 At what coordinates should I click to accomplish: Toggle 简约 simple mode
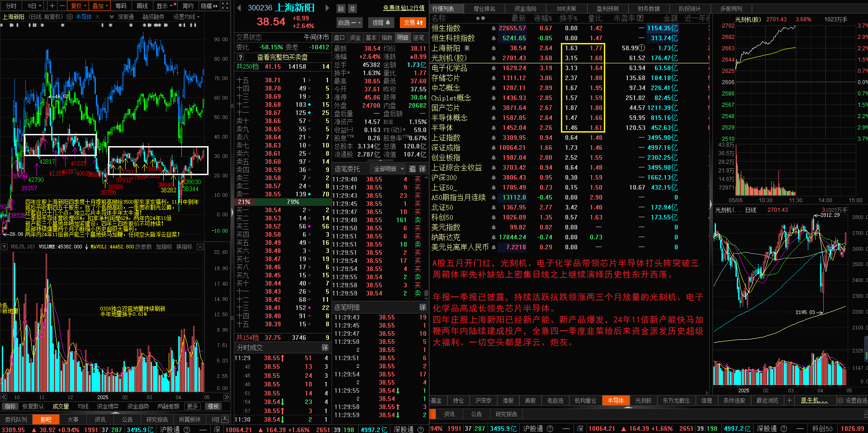pos(188,6)
